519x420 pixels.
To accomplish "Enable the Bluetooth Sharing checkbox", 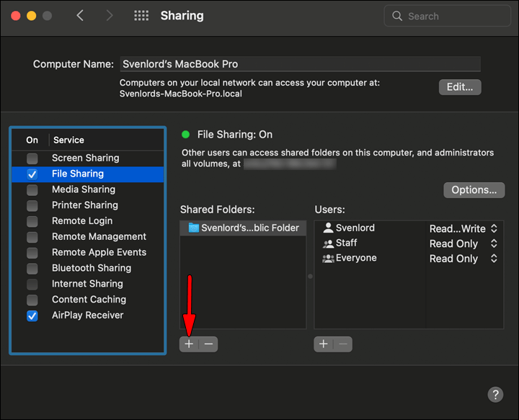I will tap(32, 268).
